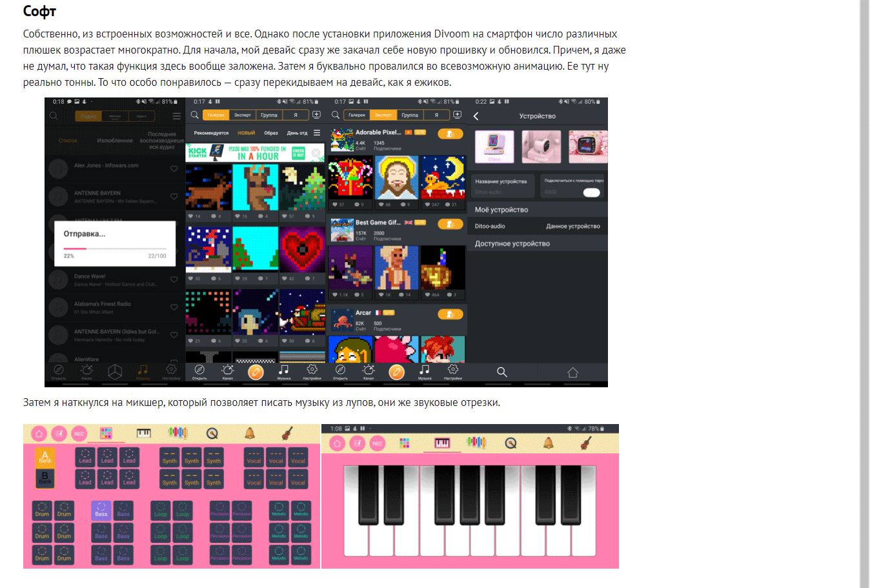Open the hamburger menu next to День отд
This screenshot has height=588, width=870.
317,133
